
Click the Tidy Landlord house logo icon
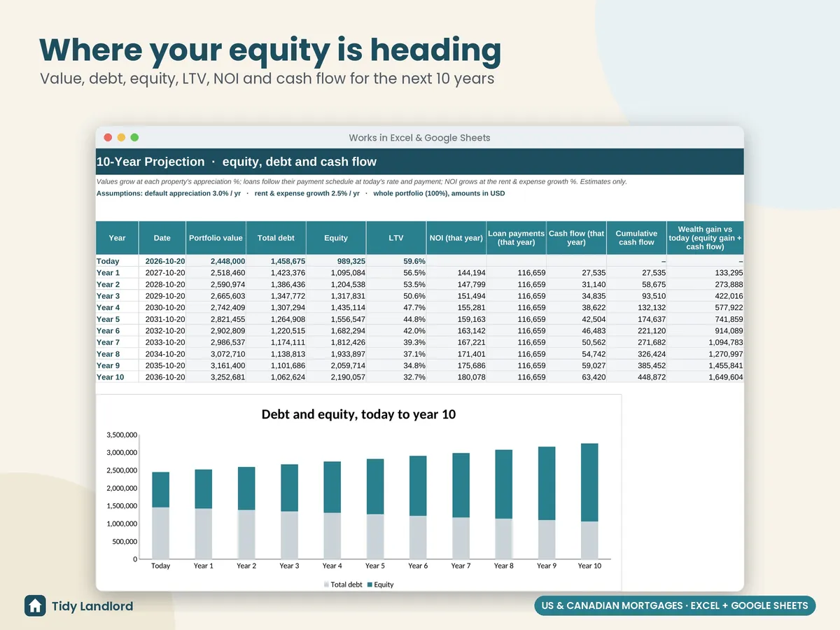[35, 605]
